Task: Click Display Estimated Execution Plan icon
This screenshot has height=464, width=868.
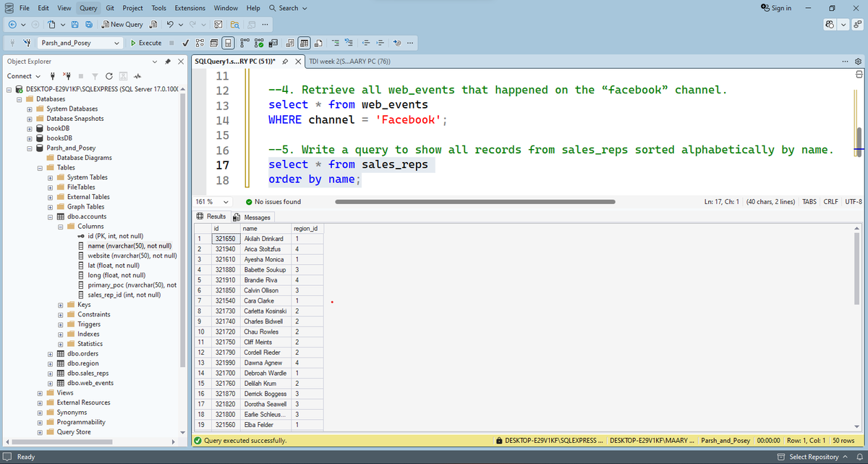Action: point(200,43)
